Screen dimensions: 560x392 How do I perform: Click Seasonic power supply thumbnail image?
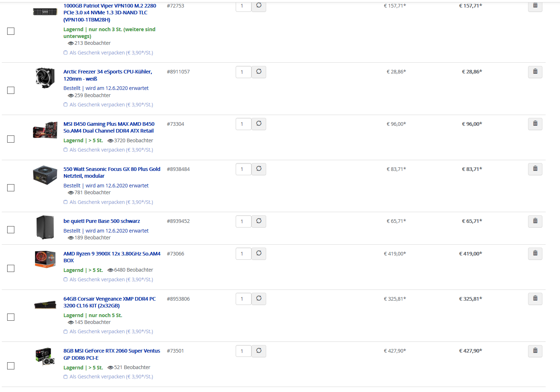point(45,175)
